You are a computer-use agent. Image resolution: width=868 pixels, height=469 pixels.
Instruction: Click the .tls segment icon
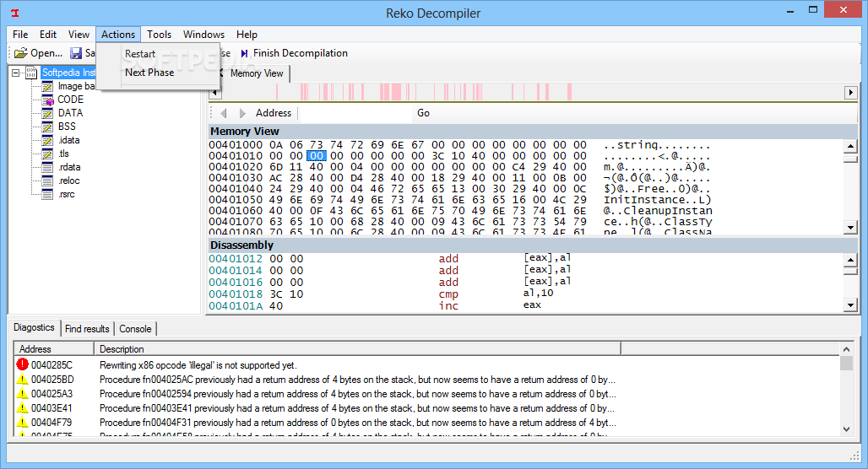(47, 154)
